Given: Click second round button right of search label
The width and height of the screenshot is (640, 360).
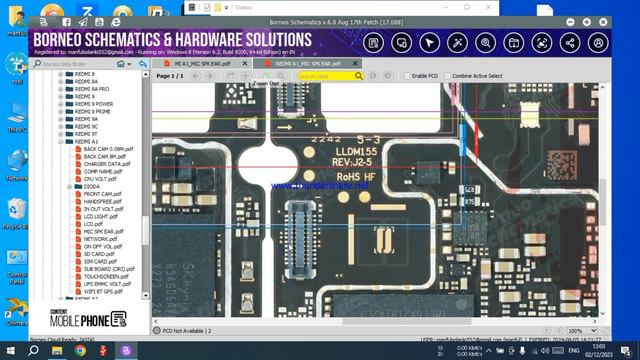Looking at the screenshot, I should [x=388, y=76].
